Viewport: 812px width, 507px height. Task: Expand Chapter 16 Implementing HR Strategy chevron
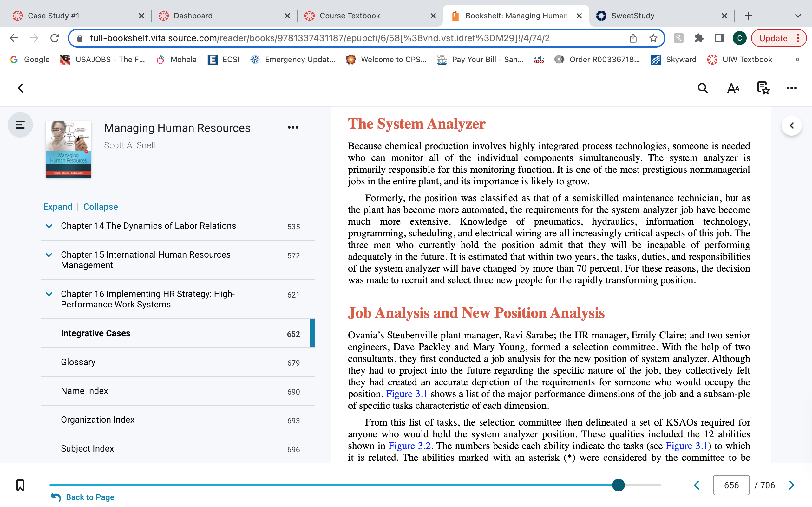tap(49, 294)
